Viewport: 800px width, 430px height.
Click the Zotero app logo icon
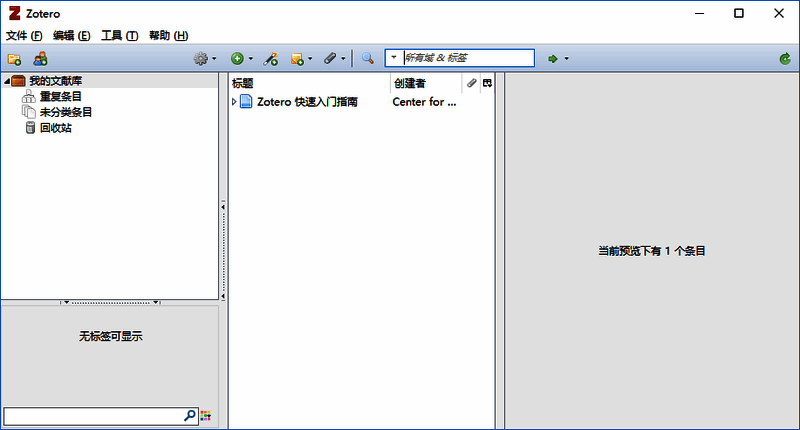[x=14, y=13]
